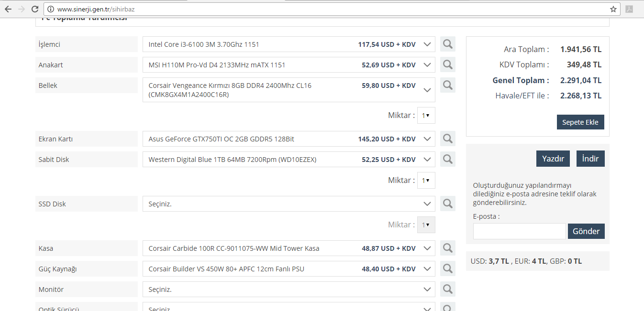Click the USD: 3,7 TL exchange rate text
This screenshot has height=311, width=644.
click(490, 261)
